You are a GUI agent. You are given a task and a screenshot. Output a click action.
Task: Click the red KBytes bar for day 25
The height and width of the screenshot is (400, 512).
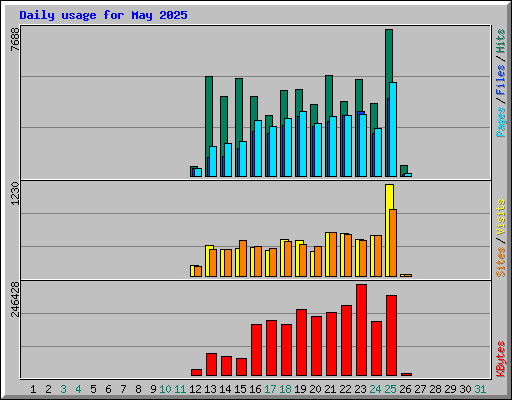click(x=391, y=335)
